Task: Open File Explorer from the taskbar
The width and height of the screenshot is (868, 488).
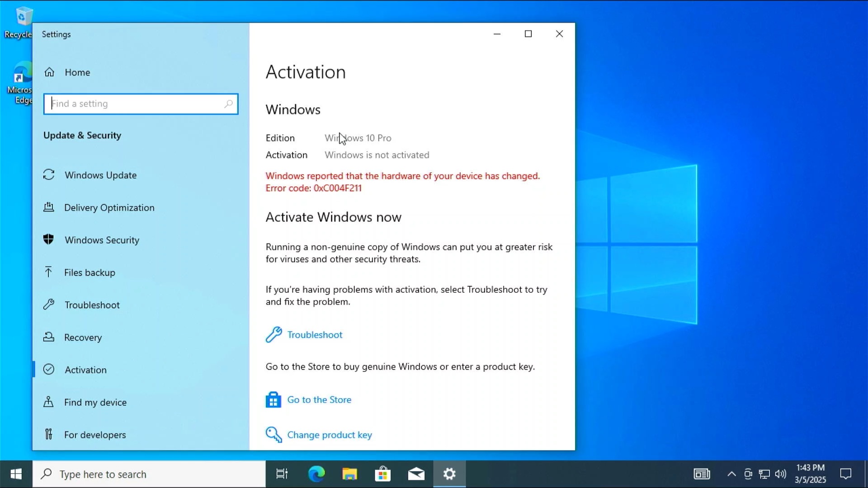Action: coord(349,474)
